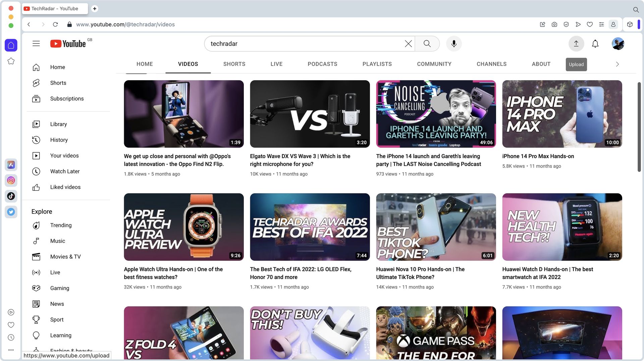644x361 pixels.
Task: Collapse the guide with the hamburger menu
Action: point(36,43)
